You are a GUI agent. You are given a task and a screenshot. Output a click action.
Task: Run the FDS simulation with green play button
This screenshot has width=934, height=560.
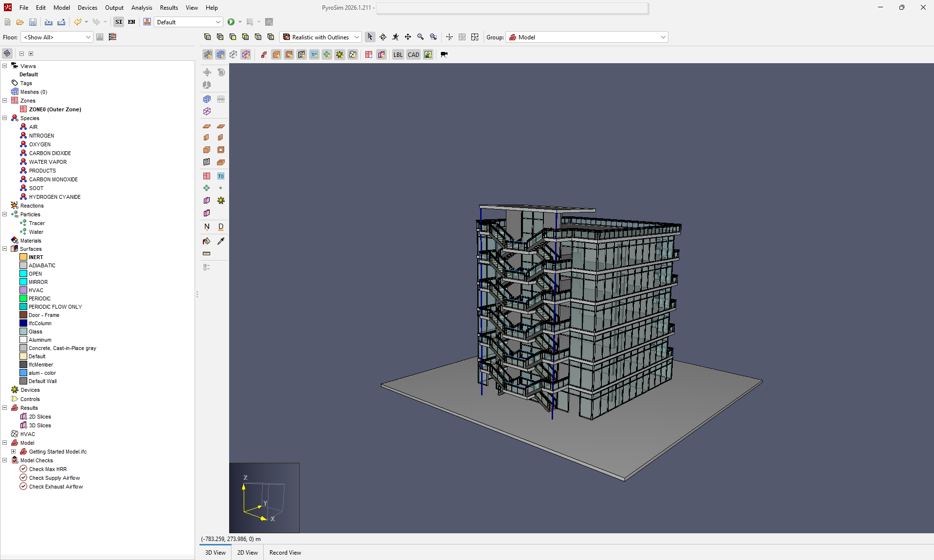[231, 22]
